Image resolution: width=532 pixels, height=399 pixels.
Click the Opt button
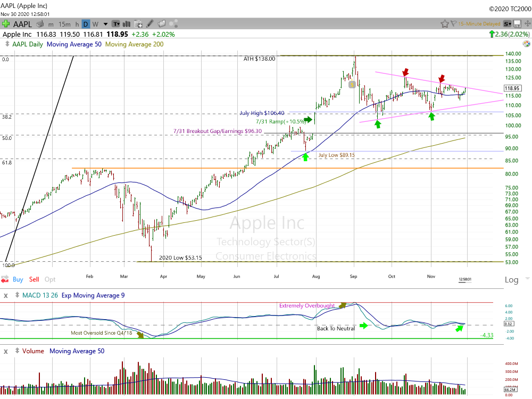[50, 279]
